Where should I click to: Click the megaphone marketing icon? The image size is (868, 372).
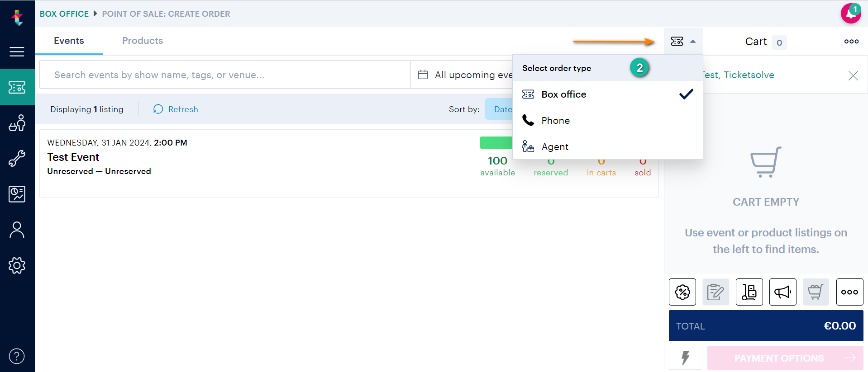click(782, 292)
